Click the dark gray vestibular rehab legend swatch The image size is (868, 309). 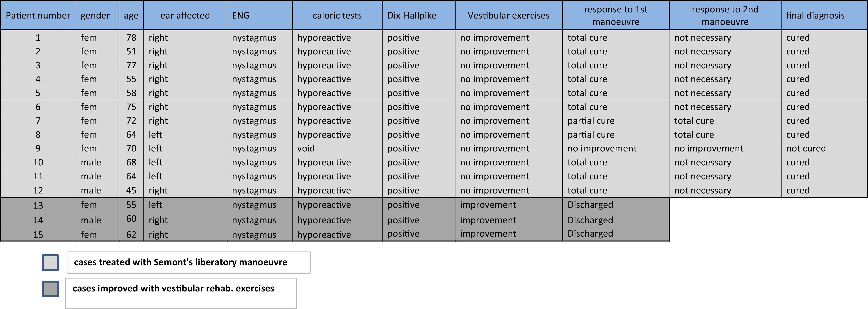pyautogui.click(x=51, y=289)
